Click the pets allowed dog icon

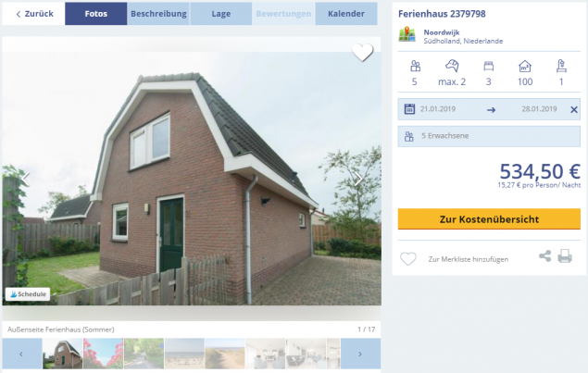point(452,66)
